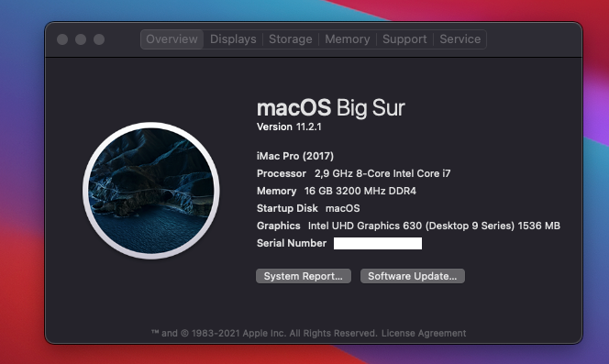The image size is (609, 364).
Task: Open the Service tab
Action: click(460, 39)
